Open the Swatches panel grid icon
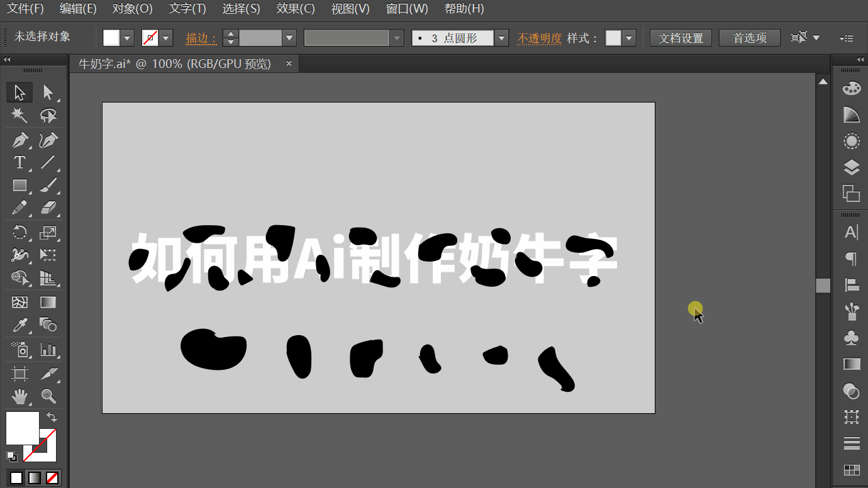The height and width of the screenshot is (488, 868). point(851,470)
